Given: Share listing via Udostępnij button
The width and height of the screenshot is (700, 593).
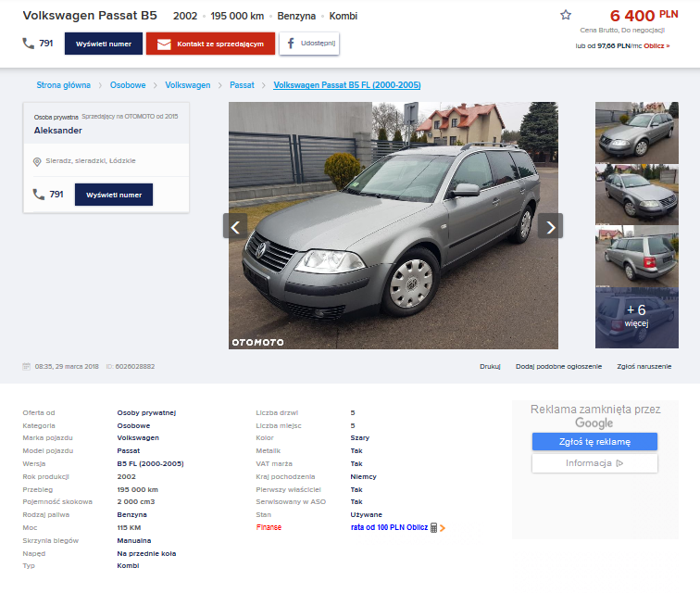Looking at the screenshot, I should [309, 44].
